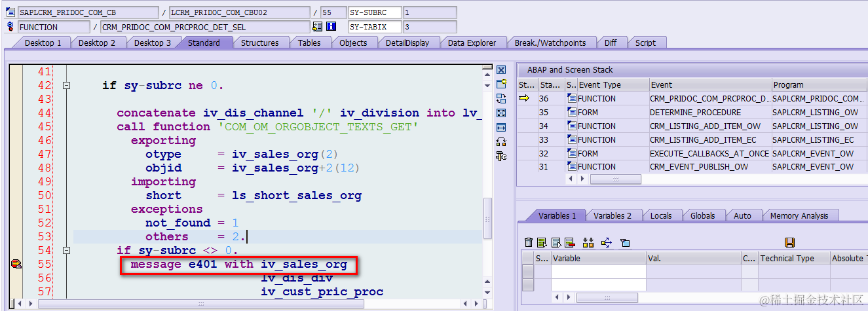Screen dimensions: 868x311
Task: Open the Break./Watchpoints tab
Action: 550,43
